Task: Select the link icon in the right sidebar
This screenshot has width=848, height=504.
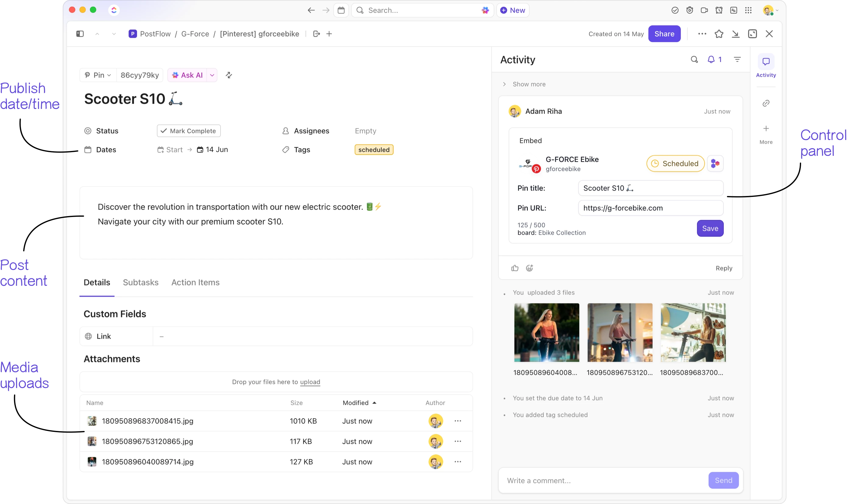Action: point(766,103)
